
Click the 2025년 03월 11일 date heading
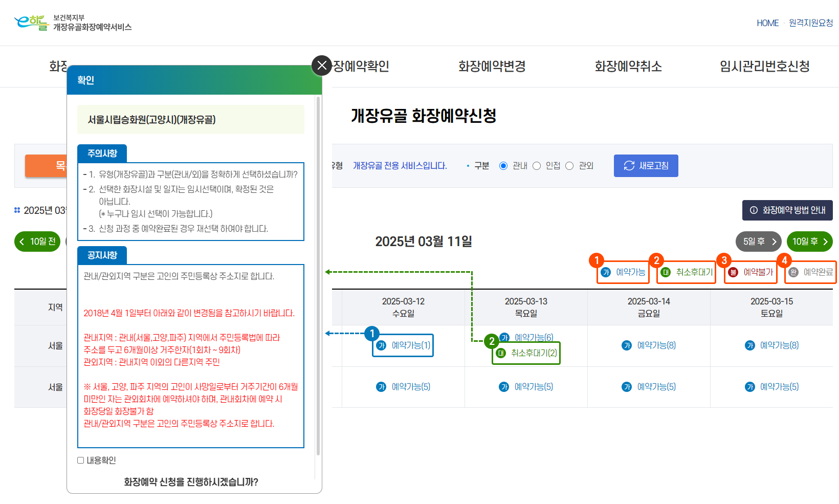[x=424, y=242]
